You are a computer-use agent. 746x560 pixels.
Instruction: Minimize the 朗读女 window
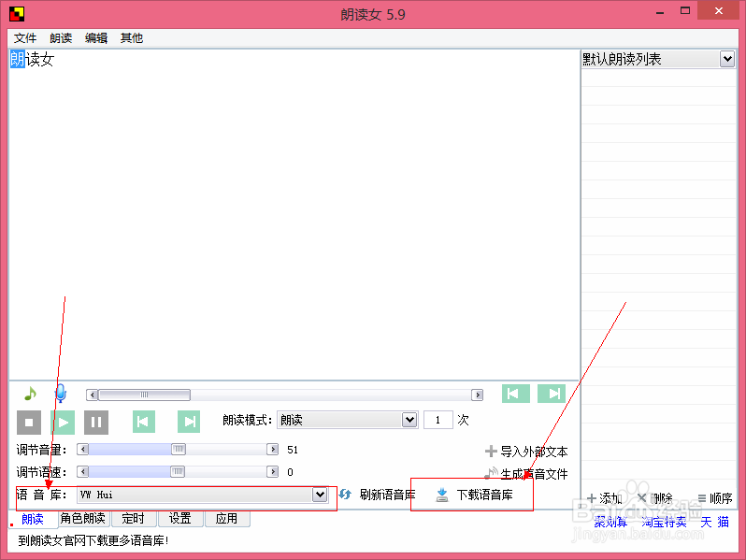click(x=659, y=12)
